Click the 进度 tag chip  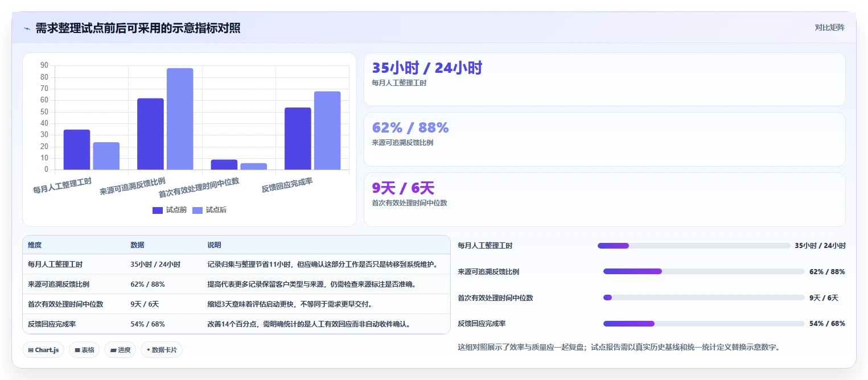tap(120, 350)
